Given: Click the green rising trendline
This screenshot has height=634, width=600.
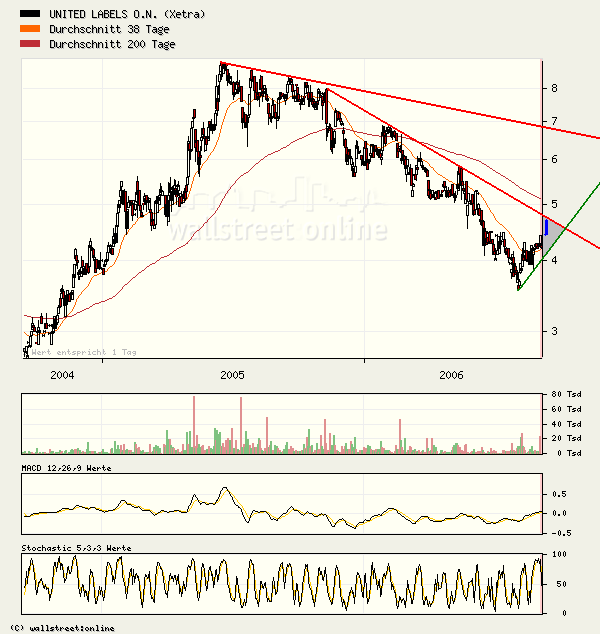Looking at the screenshot, I should [x=559, y=237].
